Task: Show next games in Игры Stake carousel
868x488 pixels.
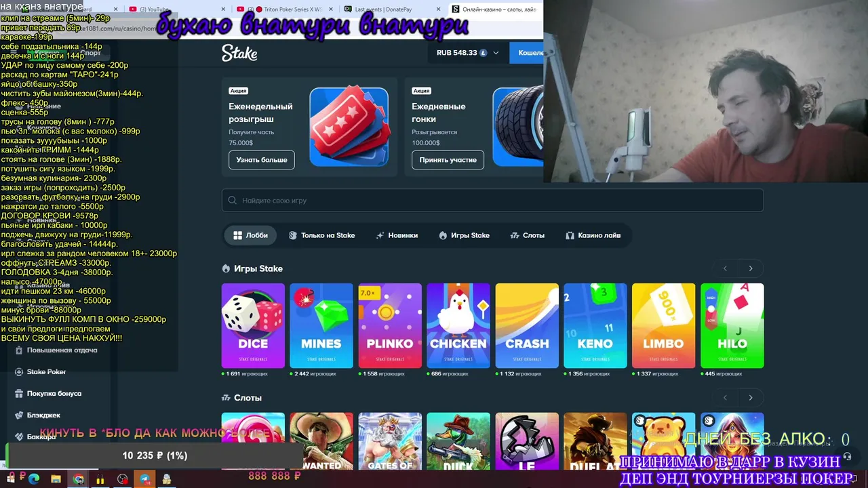Action: pos(751,269)
